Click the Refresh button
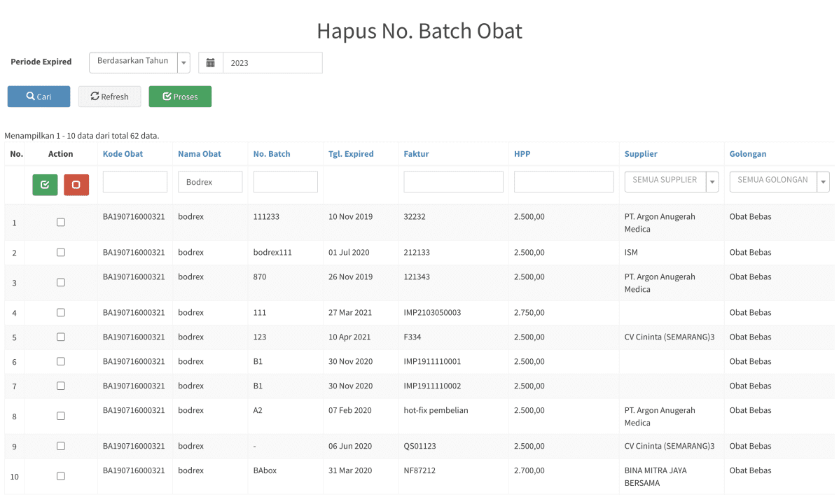Screen dimensions: 839x504 pos(109,97)
